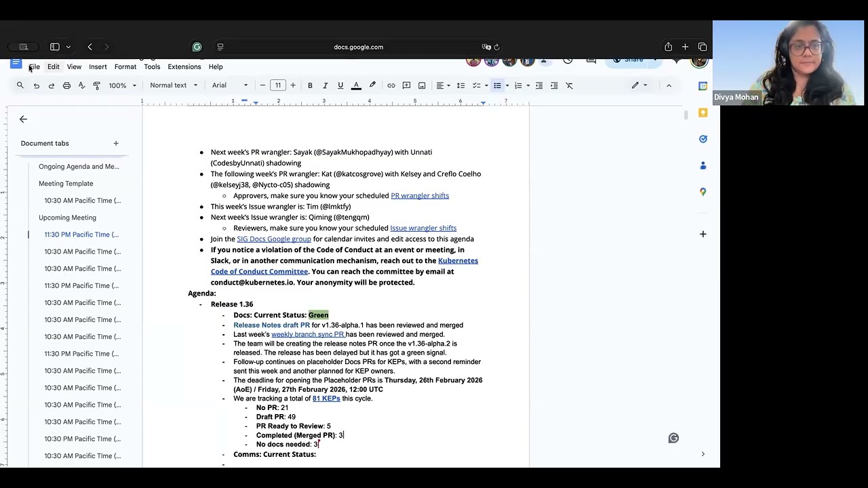Clear formatting from the selection

click(570, 85)
